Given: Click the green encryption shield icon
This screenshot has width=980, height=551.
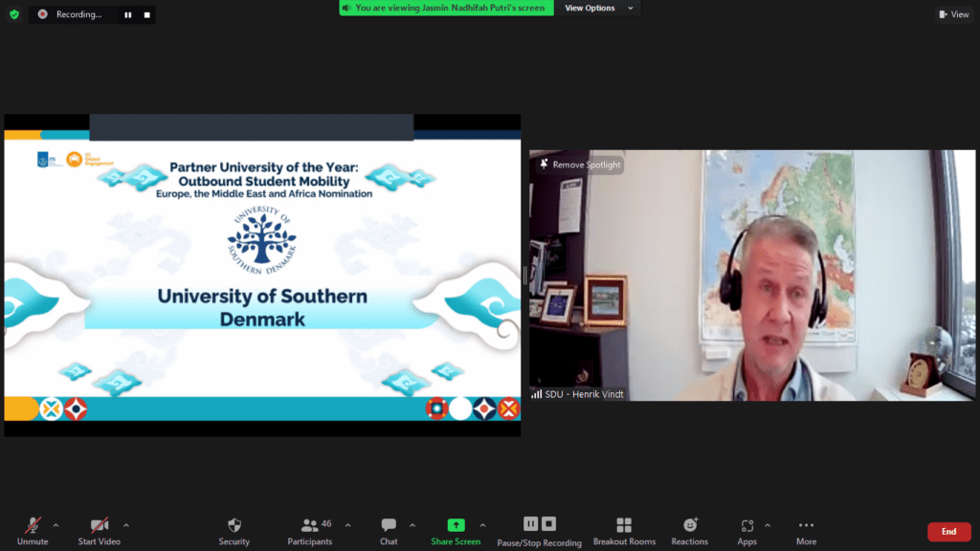Looking at the screenshot, I should click(x=14, y=14).
